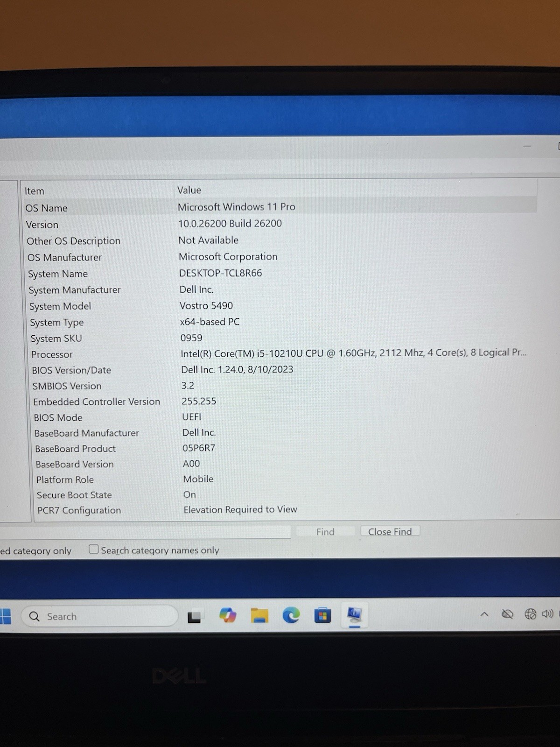The width and height of the screenshot is (560, 747).
Task: Click the value Mobile
Action: (198, 479)
